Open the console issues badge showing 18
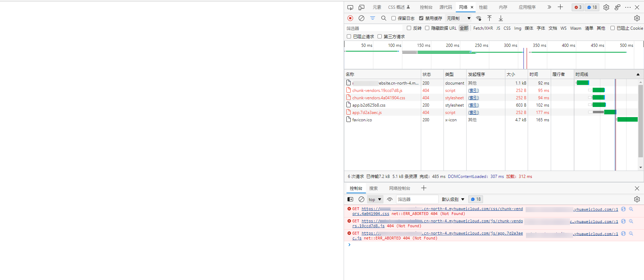Viewport: 644px width, 280px height. coord(476,199)
